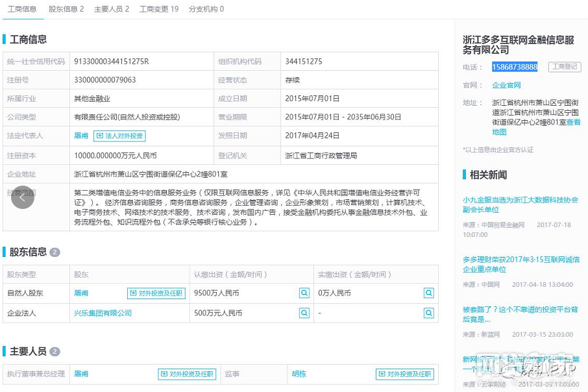Click magnifier icon next to 500万元人民币
588x392 pixels.
(x=304, y=313)
